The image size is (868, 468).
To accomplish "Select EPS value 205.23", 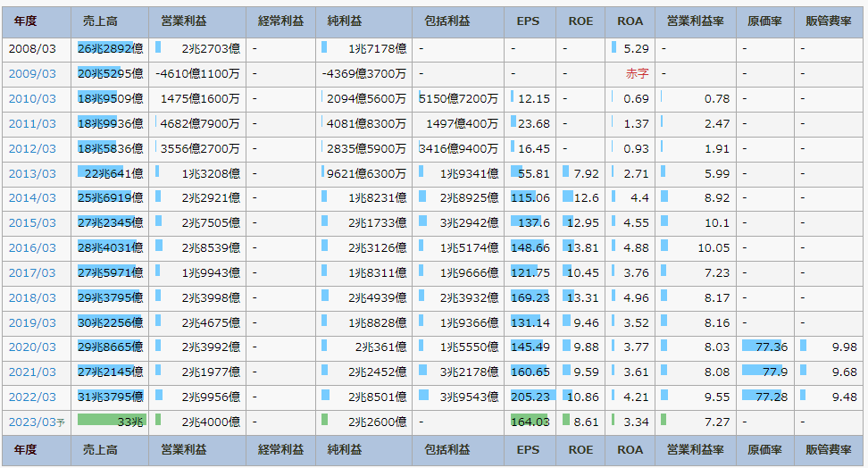I will pos(530,397).
